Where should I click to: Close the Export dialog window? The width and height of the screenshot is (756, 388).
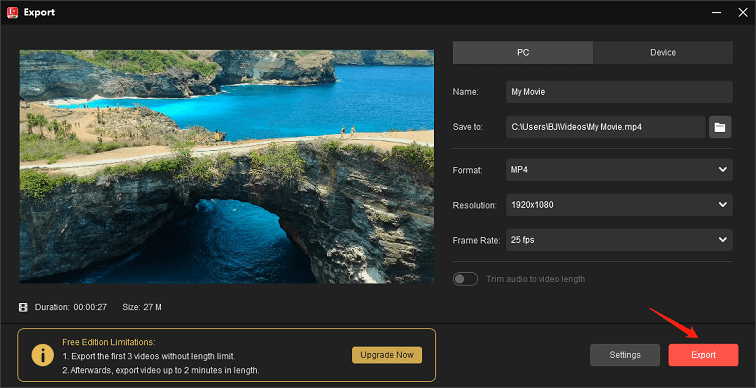(742, 13)
